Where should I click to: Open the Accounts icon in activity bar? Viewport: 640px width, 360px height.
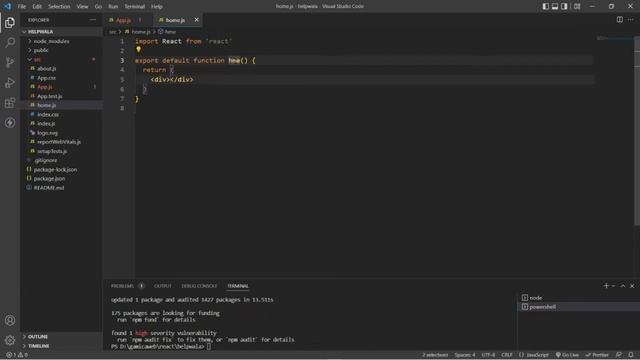(10, 320)
